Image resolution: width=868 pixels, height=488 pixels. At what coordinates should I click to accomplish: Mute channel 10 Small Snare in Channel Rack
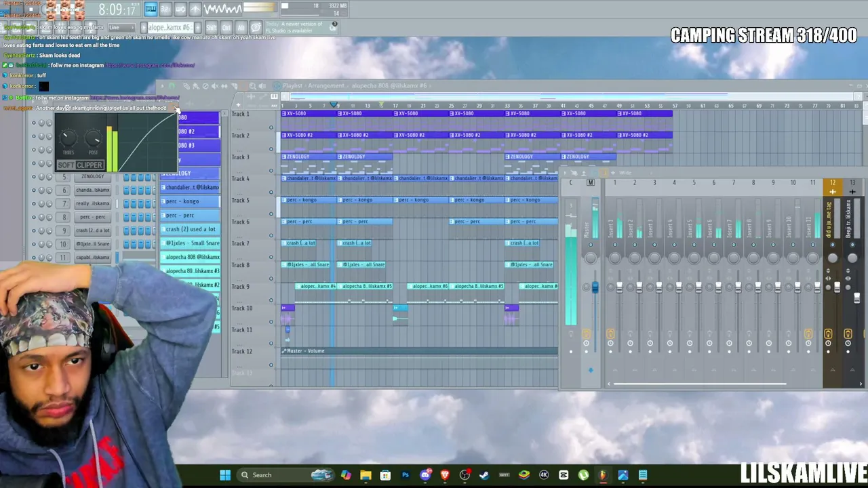(x=34, y=244)
